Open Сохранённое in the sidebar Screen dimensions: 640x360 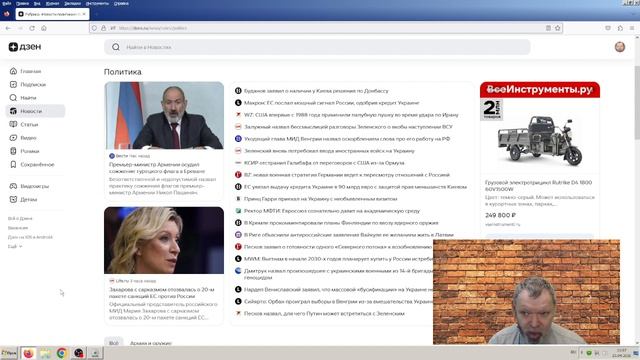[32, 164]
